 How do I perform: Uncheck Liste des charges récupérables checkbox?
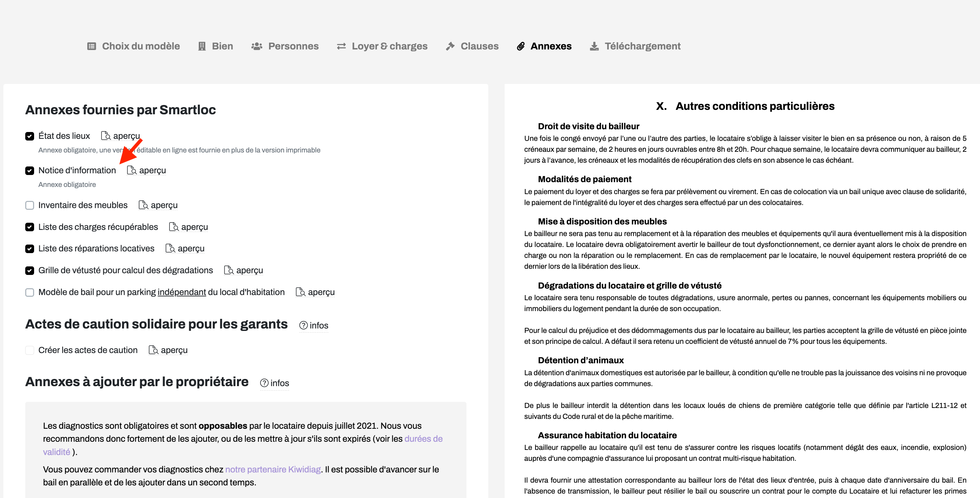tap(30, 227)
